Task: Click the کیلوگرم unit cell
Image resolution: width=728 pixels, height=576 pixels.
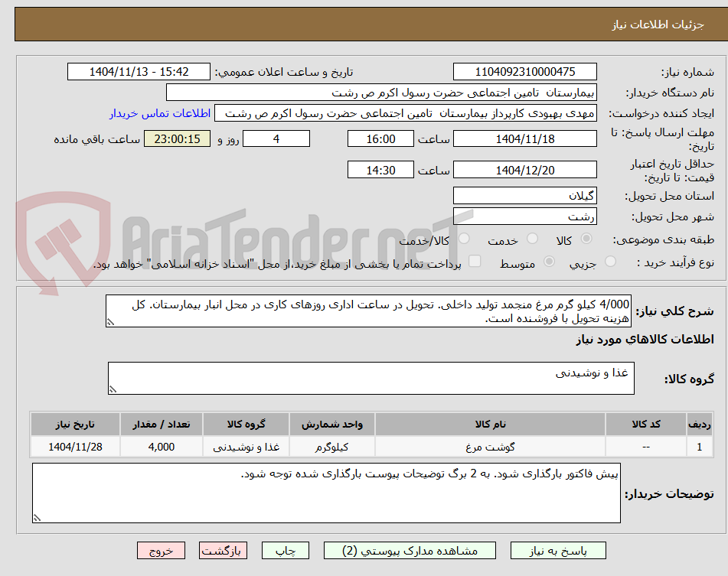Action: pos(332,447)
